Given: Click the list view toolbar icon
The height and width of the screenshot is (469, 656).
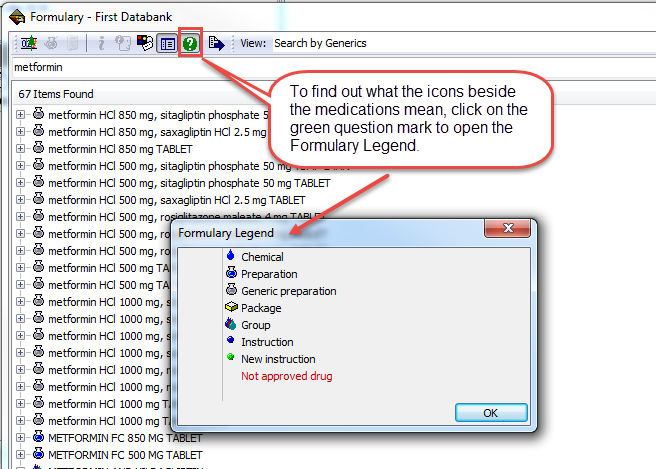Looking at the screenshot, I should pyautogui.click(x=167, y=43).
